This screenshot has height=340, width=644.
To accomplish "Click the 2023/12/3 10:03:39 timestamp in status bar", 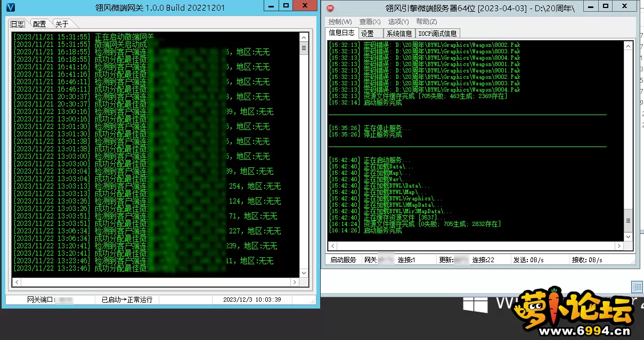I will tap(252, 299).
